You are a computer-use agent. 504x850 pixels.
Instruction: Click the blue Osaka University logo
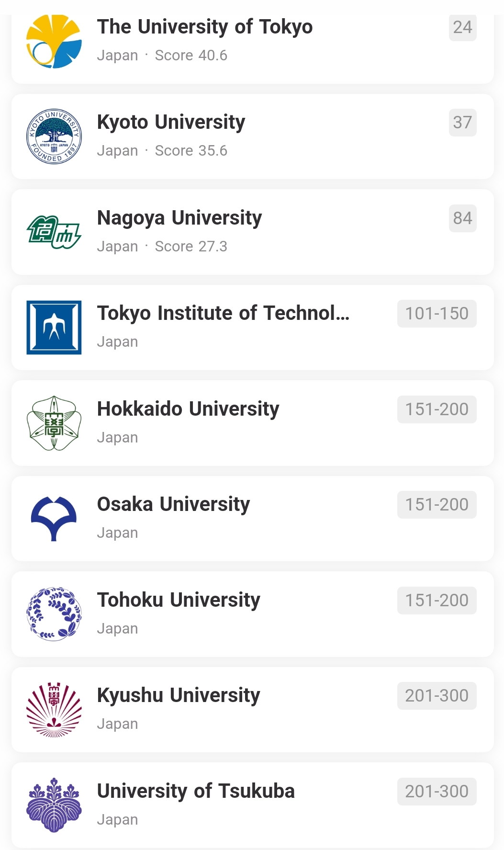pyautogui.click(x=54, y=519)
